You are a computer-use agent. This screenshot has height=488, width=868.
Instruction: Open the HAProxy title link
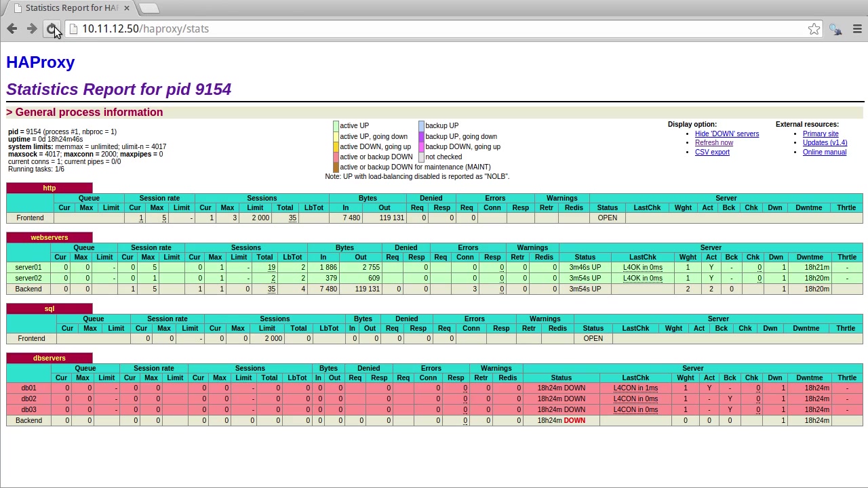41,62
